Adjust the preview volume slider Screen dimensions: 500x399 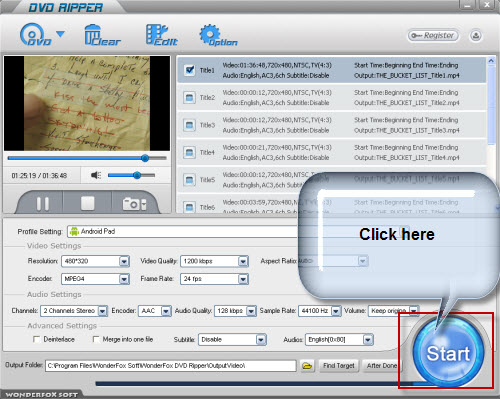(131, 175)
